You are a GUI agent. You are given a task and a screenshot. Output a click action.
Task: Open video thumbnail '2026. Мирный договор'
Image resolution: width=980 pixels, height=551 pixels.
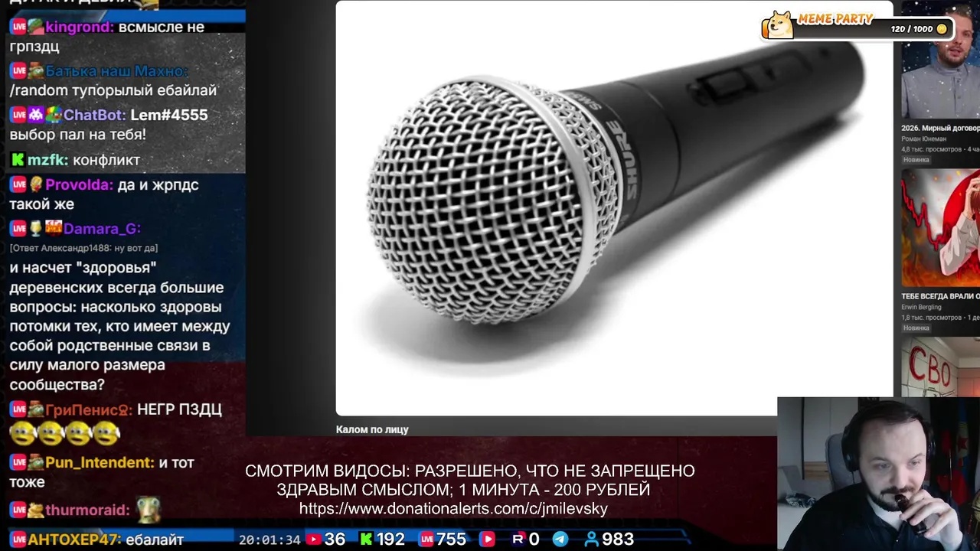pos(940,59)
